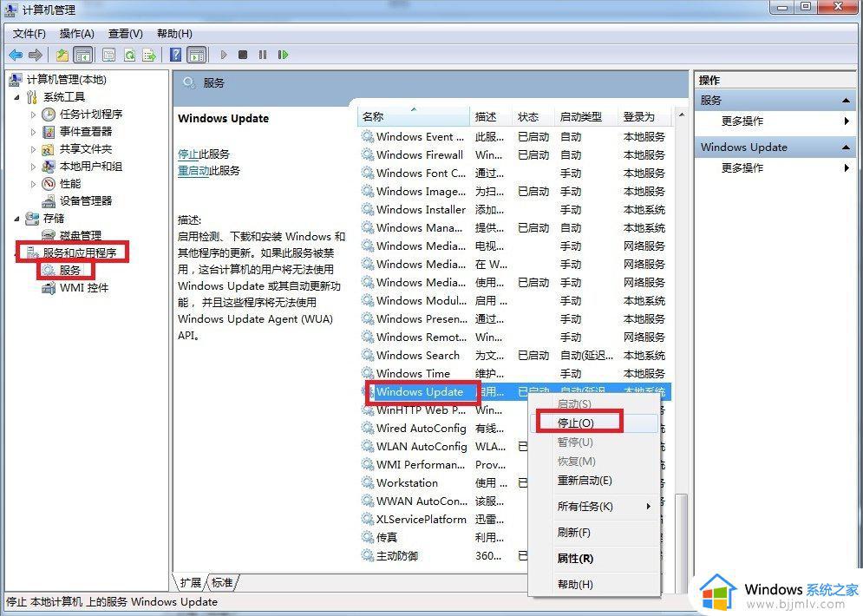
Task: Click the services list scrollbar up arrow
Action: (682, 115)
